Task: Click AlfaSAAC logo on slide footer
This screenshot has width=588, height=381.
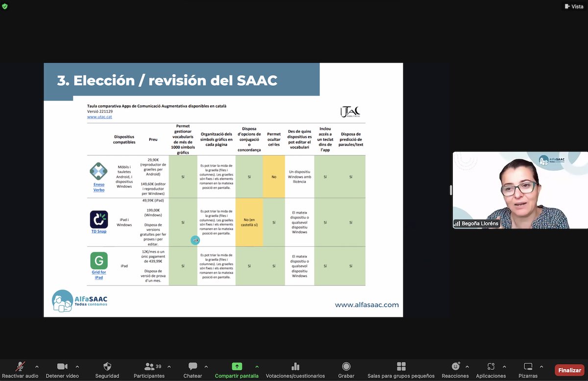Action: [x=79, y=301]
